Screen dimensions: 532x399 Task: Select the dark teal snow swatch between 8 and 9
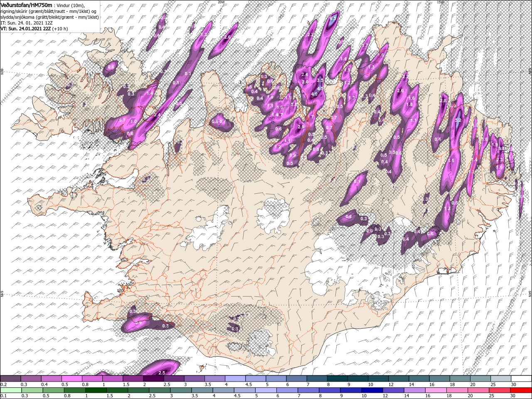[x=337, y=379]
